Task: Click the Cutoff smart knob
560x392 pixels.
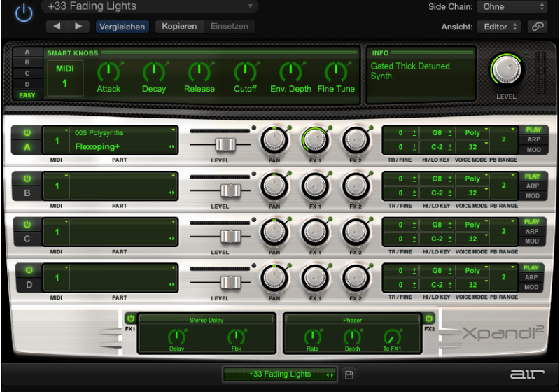Action: pyautogui.click(x=245, y=71)
